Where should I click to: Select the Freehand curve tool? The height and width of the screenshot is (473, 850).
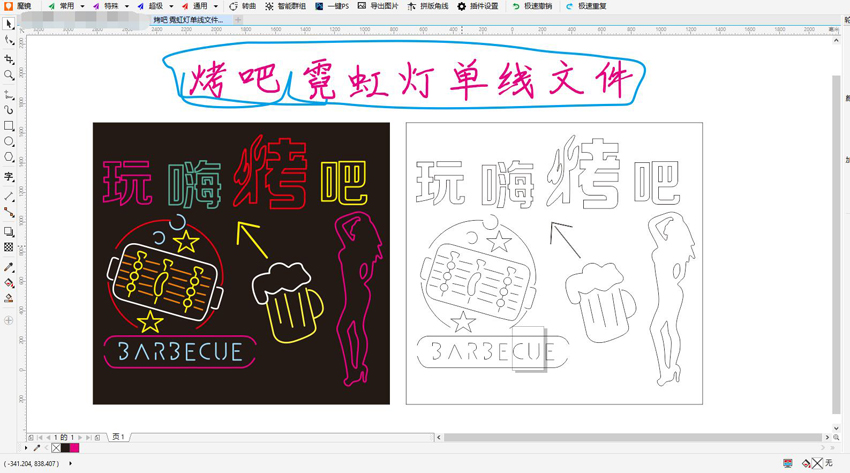9,95
